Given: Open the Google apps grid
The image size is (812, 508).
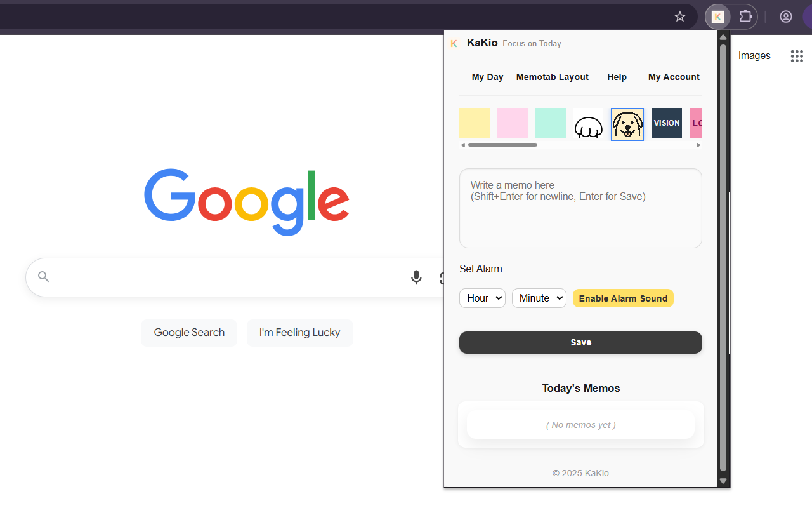Looking at the screenshot, I should (797, 56).
